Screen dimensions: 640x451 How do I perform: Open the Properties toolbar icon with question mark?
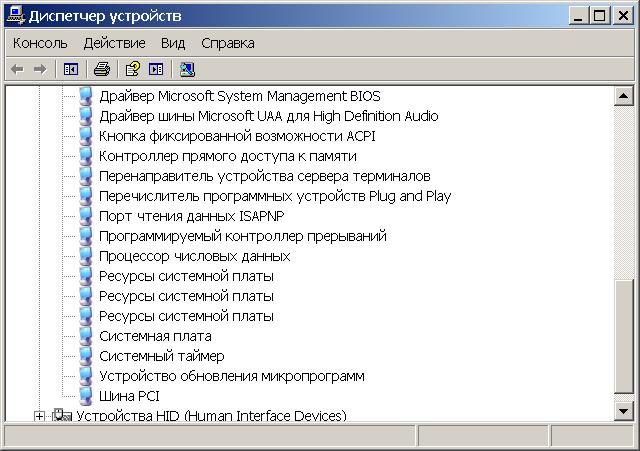pyautogui.click(x=133, y=69)
